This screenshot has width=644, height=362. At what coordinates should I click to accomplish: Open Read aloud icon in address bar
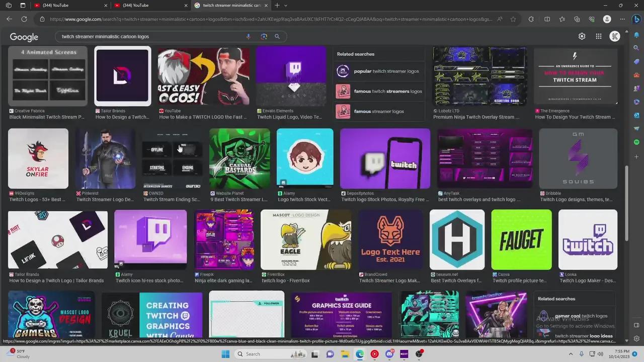point(500,19)
